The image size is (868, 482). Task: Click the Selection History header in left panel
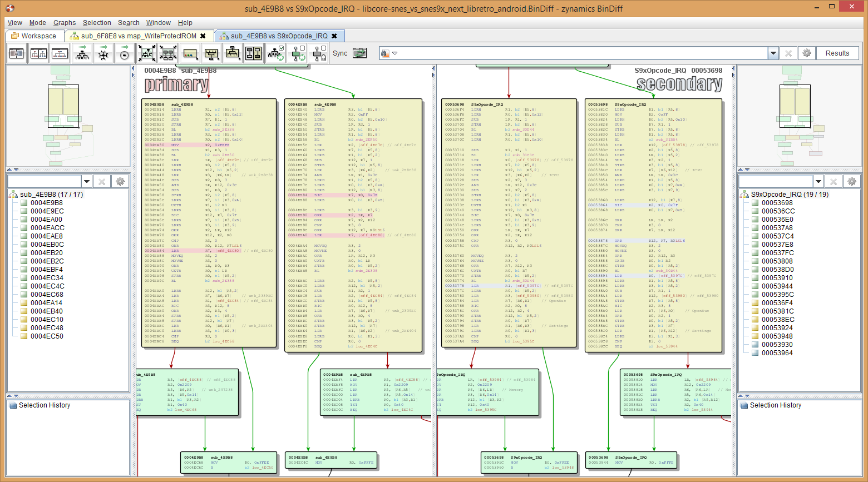(x=45, y=405)
